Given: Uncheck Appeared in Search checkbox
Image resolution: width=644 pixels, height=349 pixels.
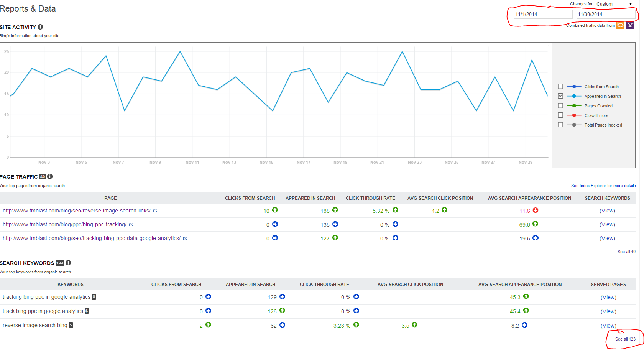Looking at the screenshot, I should 560,96.
